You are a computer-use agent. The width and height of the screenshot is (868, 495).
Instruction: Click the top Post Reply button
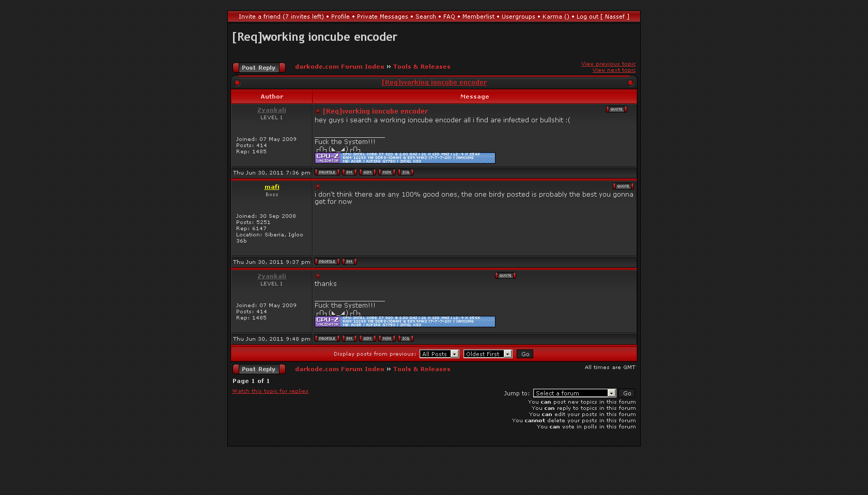tap(259, 68)
